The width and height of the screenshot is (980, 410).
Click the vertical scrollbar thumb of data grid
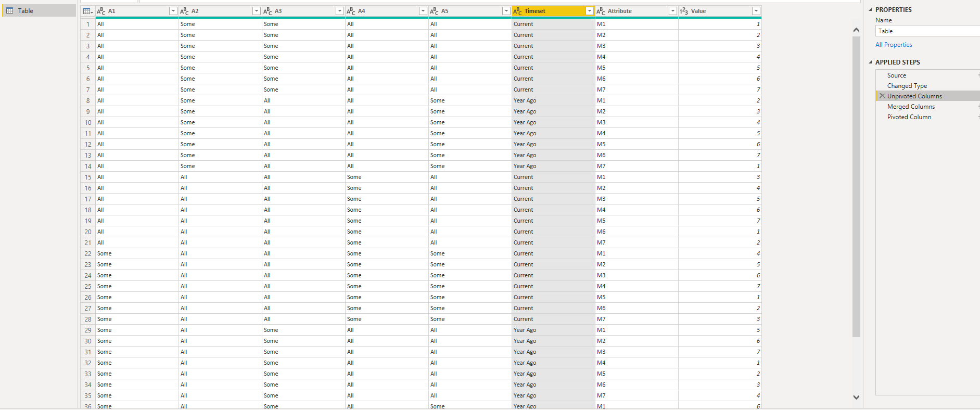pyautogui.click(x=856, y=186)
